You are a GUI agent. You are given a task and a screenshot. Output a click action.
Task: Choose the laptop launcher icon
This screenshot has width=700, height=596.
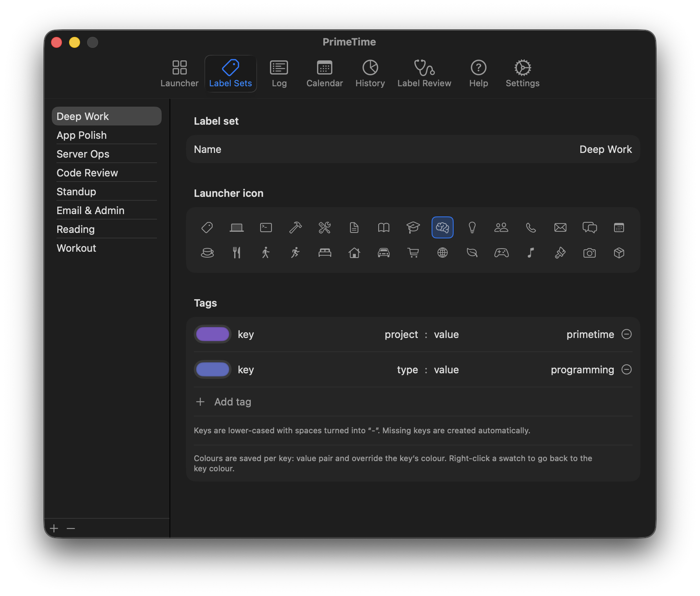(237, 227)
